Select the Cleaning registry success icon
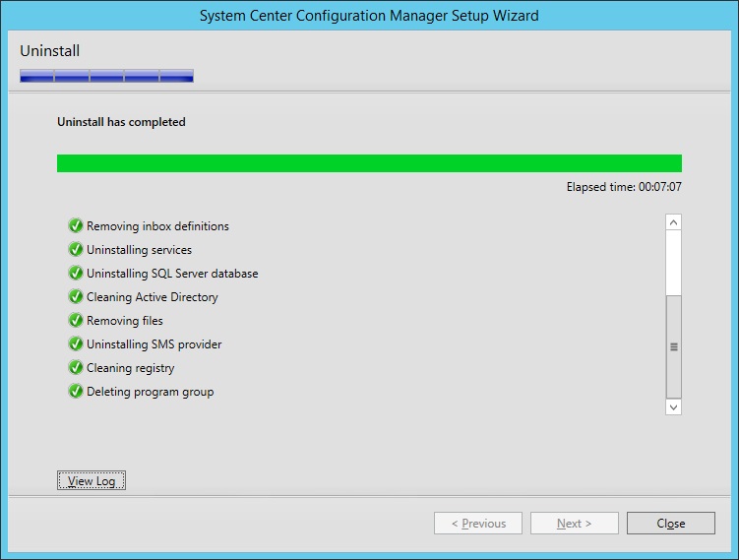 76,368
